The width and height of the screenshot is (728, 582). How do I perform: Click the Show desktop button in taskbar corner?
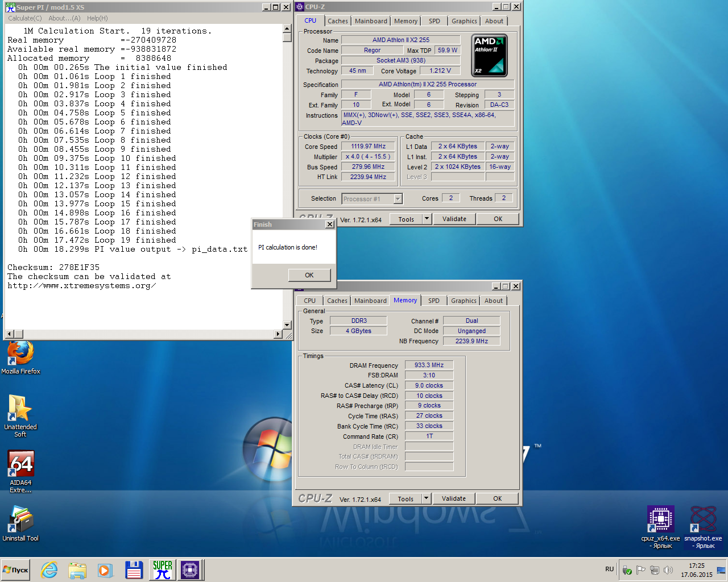pyautogui.click(x=722, y=570)
